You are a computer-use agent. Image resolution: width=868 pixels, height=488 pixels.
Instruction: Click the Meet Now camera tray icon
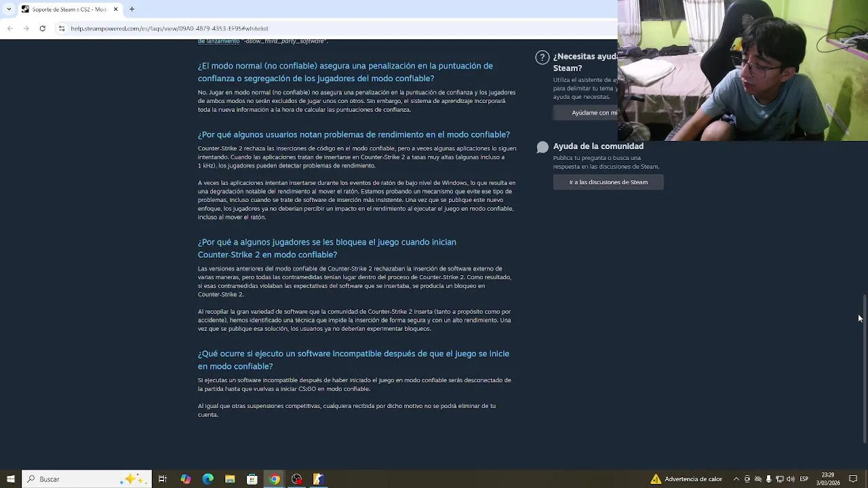747,479
